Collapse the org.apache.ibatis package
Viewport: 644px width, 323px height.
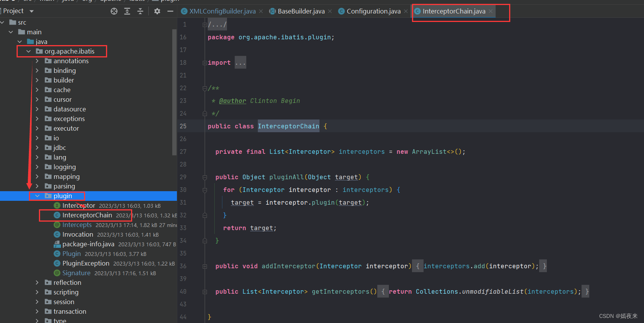pyautogui.click(x=29, y=51)
